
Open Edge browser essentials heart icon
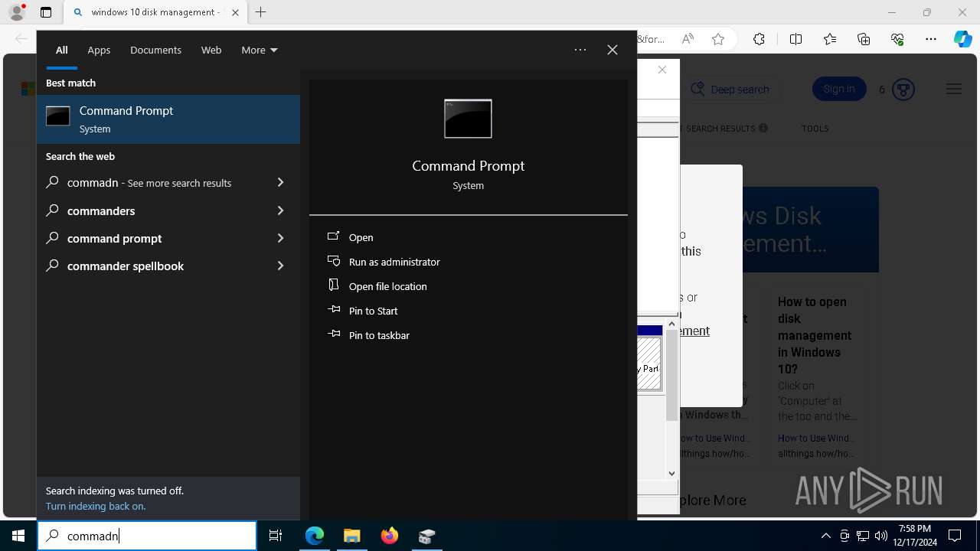(x=897, y=39)
